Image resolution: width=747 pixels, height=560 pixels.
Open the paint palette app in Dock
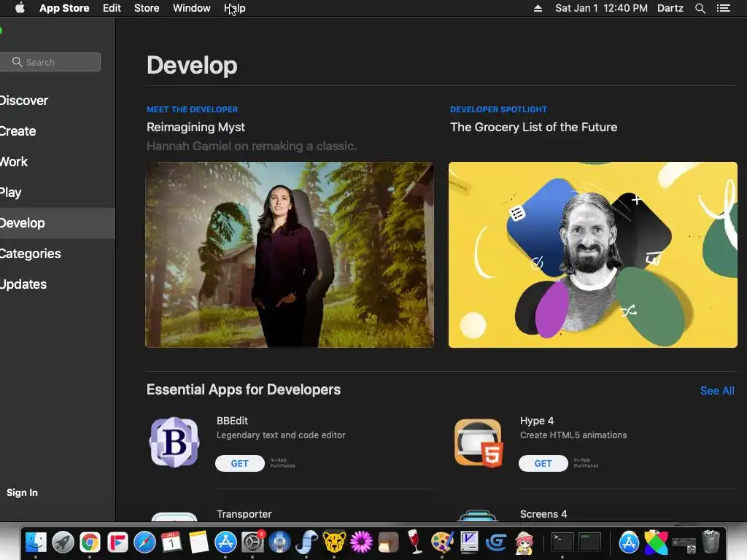tap(442, 542)
